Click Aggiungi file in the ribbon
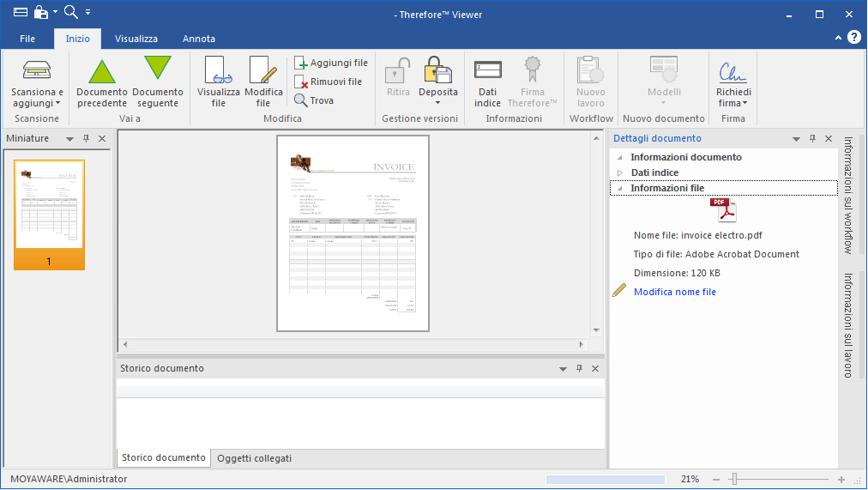Viewport: 868px width, 490px height. 331,63
